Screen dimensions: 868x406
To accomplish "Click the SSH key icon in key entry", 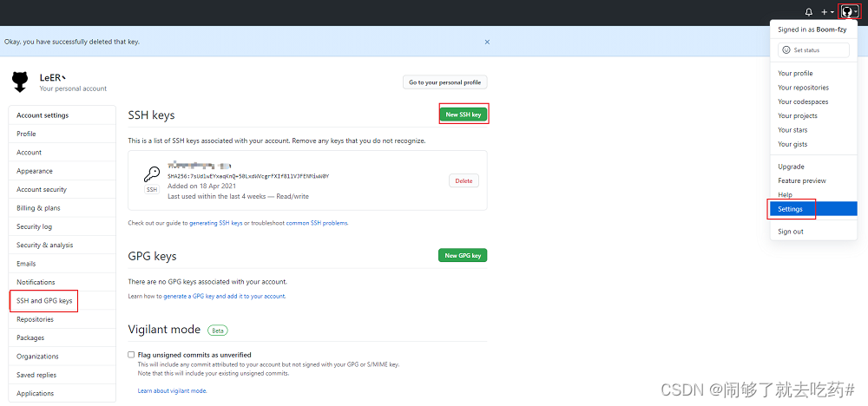I will coord(152,174).
